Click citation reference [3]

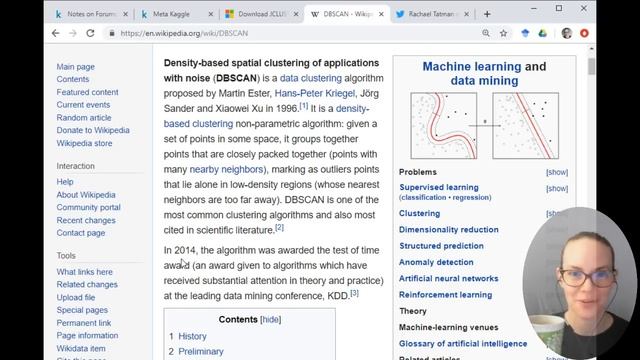354,293
